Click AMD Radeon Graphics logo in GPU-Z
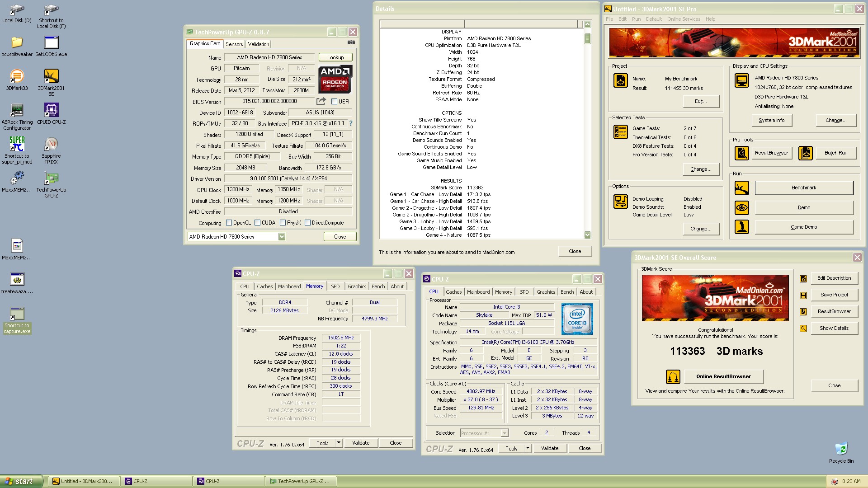The width and height of the screenshot is (868, 488). [335, 80]
